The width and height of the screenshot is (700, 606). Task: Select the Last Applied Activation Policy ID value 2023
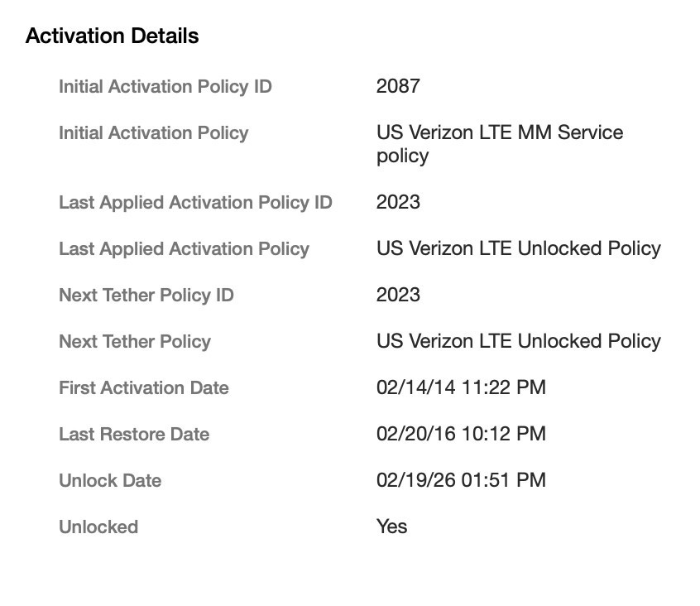398,203
